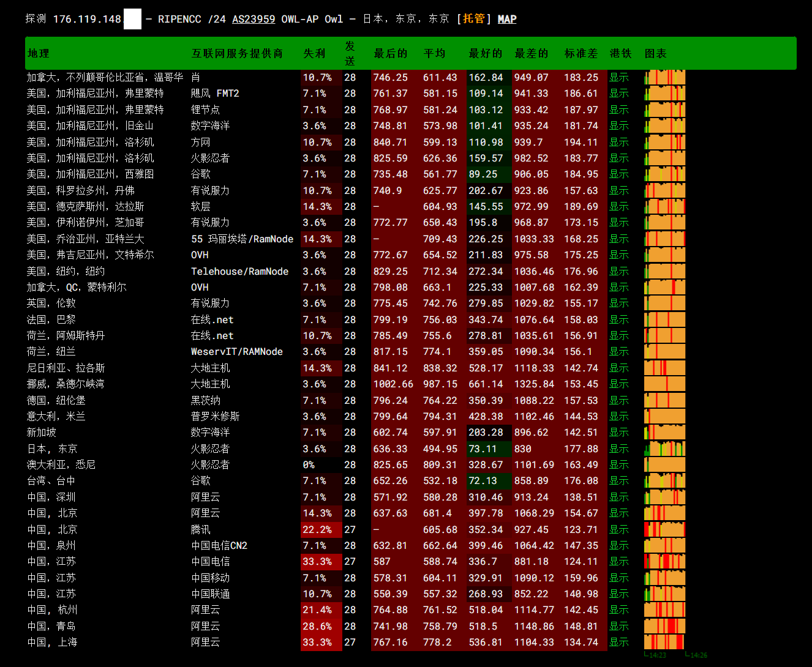The image size is (812, 667).
Task: Select the 0% loss cell for Sydney
Action: point(321,464)
